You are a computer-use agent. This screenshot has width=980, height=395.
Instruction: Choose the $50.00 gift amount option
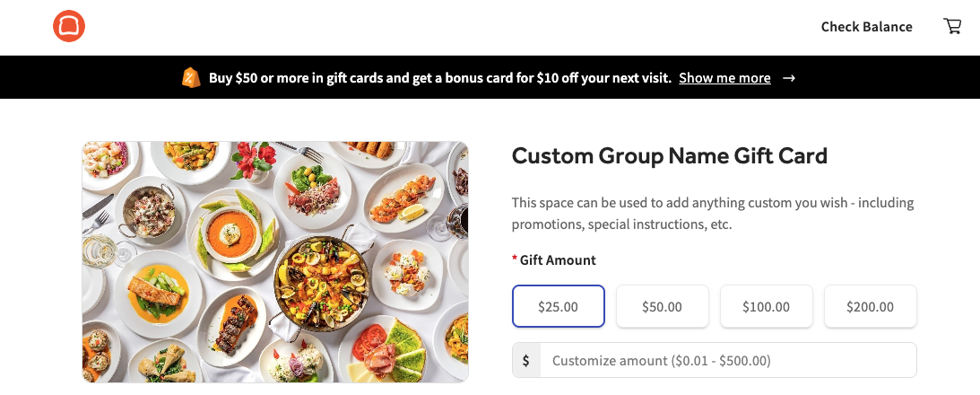[x=662, y=306]
